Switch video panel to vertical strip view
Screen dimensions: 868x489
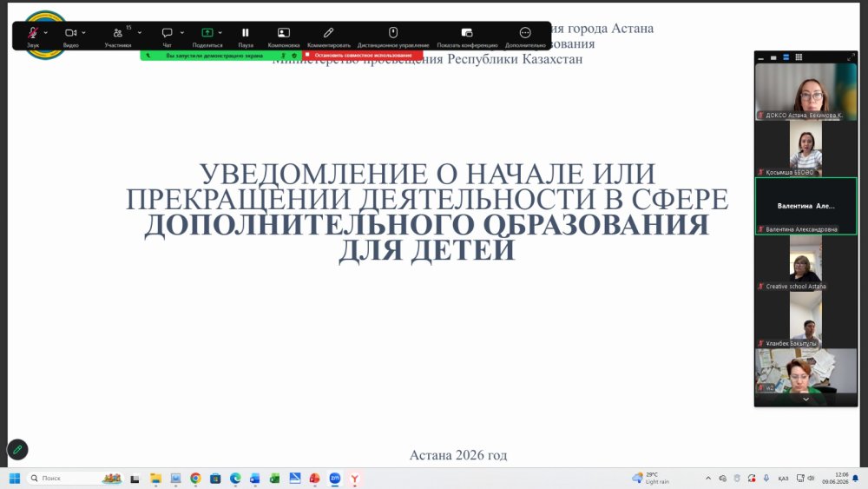(786, 57)
